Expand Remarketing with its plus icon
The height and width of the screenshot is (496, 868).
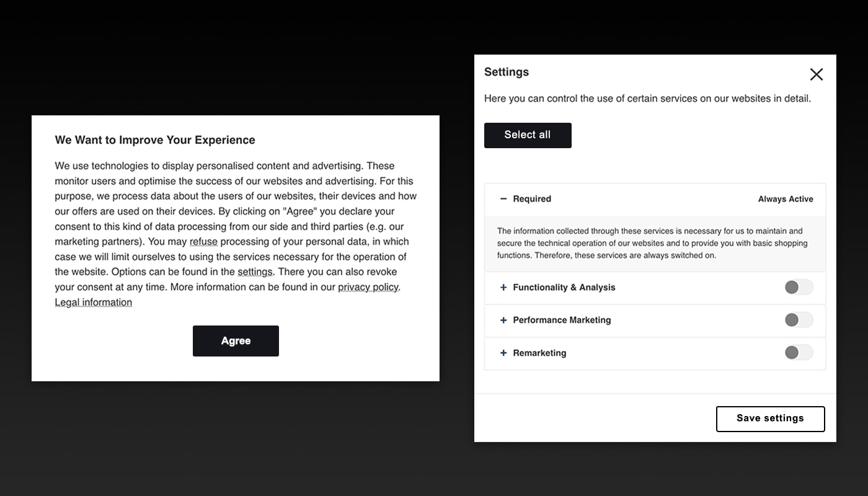(503, 353)
